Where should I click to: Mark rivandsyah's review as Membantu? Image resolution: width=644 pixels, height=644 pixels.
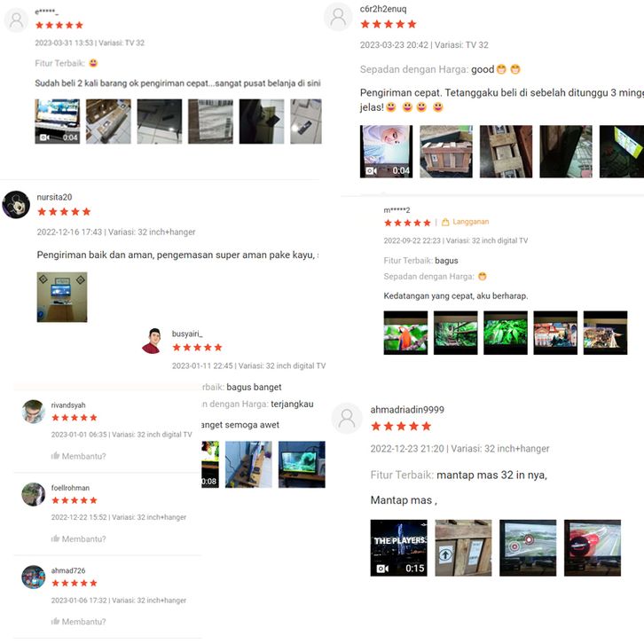tap(78, 456)
